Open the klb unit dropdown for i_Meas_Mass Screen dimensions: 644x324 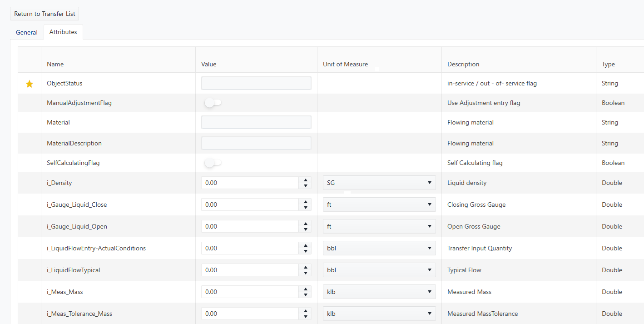[x=379, y=292]
